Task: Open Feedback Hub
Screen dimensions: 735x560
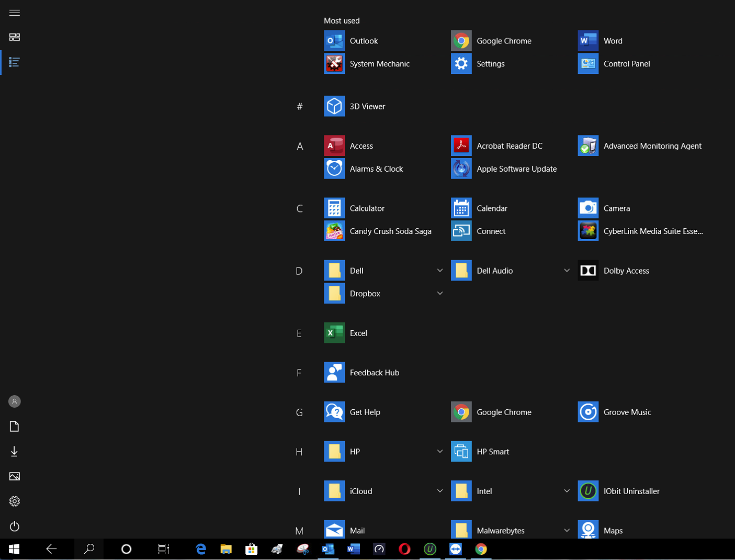Action: pyautogui.click(x=383, y=373)
